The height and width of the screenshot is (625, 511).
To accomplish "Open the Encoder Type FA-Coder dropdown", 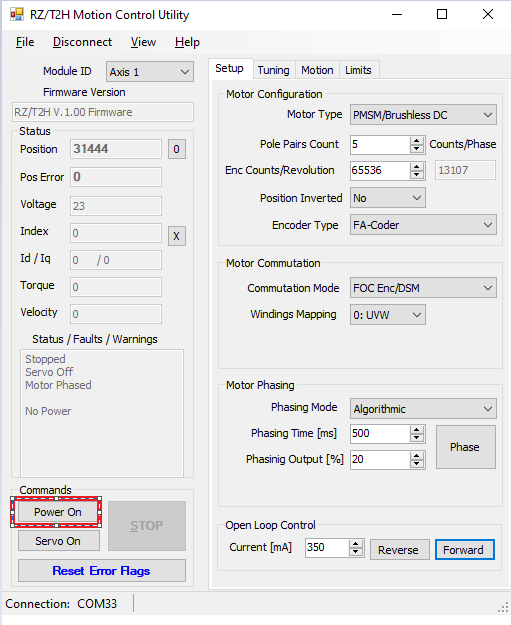I will pos(423,225).
